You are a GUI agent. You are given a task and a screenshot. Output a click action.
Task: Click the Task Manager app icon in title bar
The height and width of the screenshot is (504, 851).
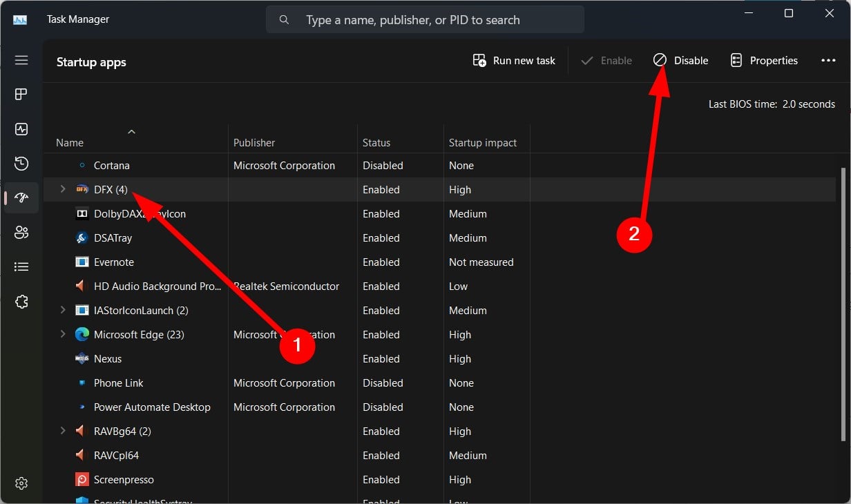point(20,20)
